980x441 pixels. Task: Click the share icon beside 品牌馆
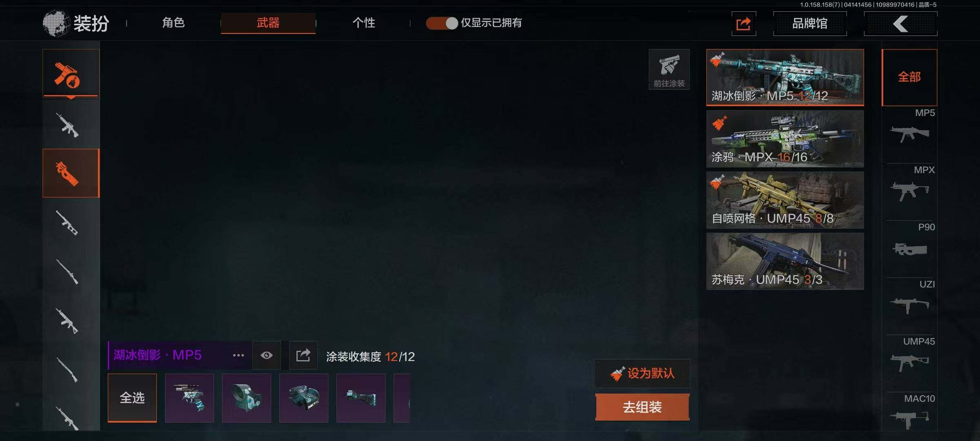(744, 24)
